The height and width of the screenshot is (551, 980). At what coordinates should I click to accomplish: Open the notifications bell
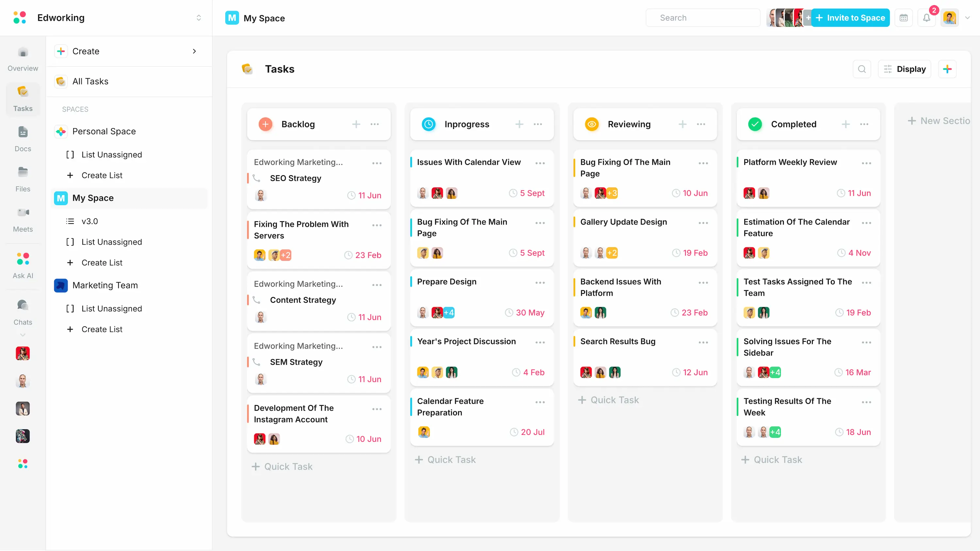(927, 18)
